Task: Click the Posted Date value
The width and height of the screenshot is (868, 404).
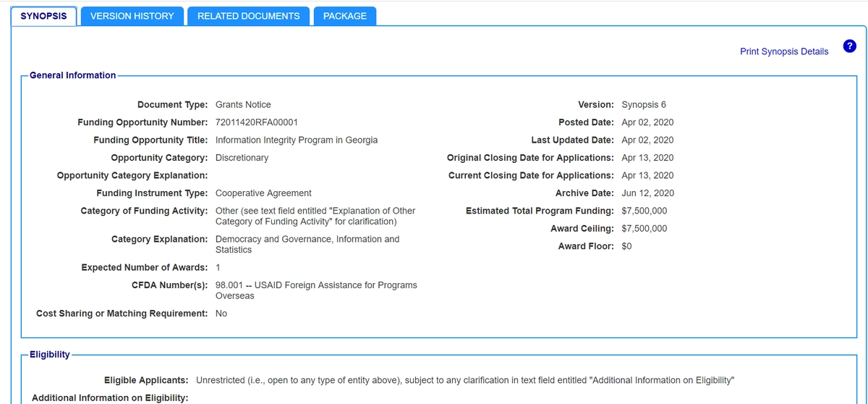Action: pyautogui.click(x=647, y=122)
